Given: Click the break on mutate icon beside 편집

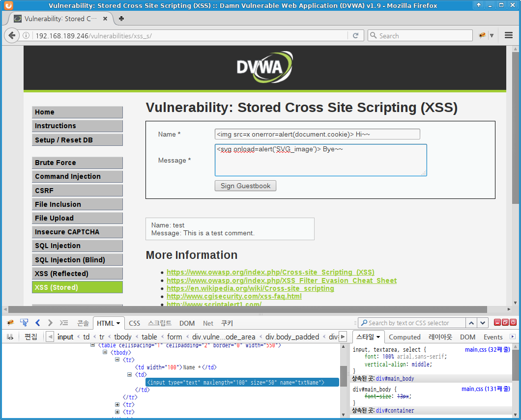Looking at the screenshot, I should [x=10, y=337].
